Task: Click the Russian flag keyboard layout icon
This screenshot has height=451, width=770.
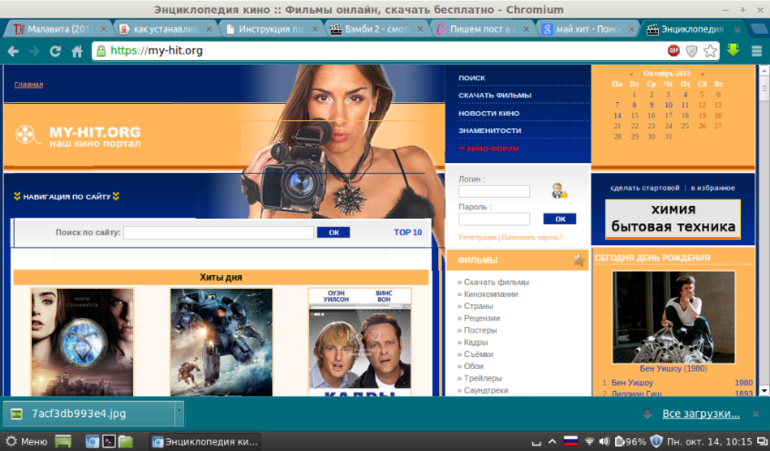Action: coord(570,441)
